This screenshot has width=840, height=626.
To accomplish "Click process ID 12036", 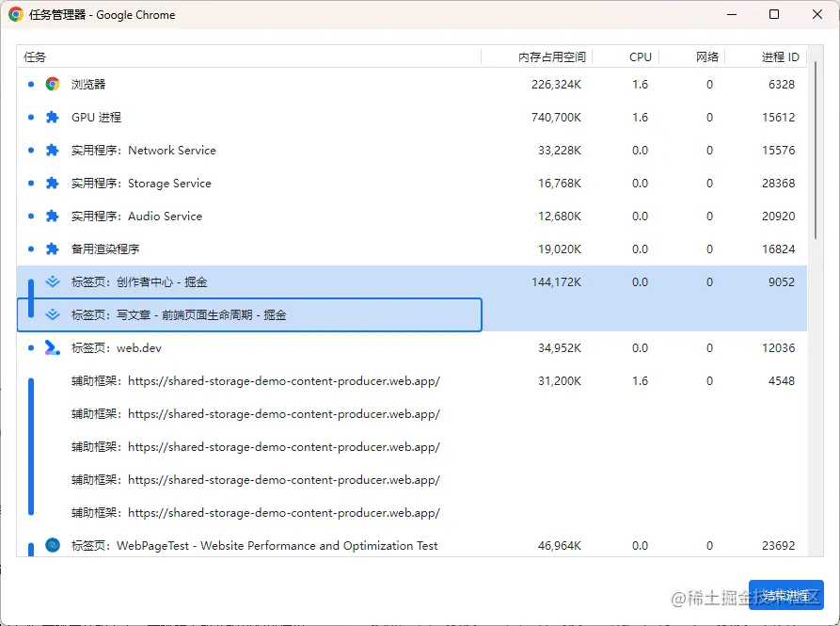I will [x=779, y=348].
